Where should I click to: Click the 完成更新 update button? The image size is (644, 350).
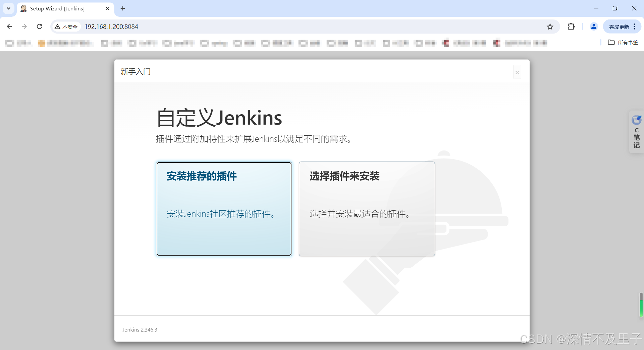(x=619, y=27)
